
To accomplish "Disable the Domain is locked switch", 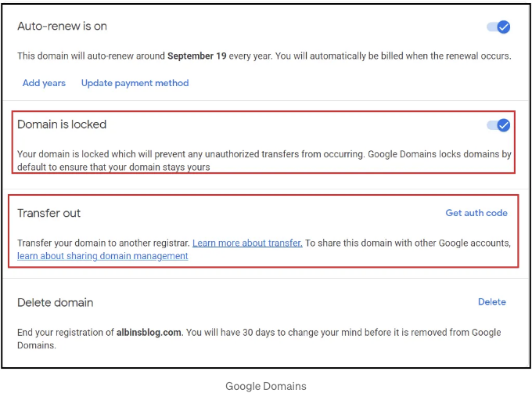I will (x=498, y=125).
